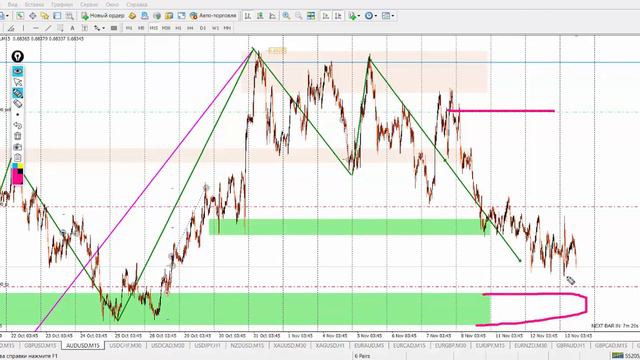Switch chart to candlestick mode
The image size is (640, 360).
260,16
